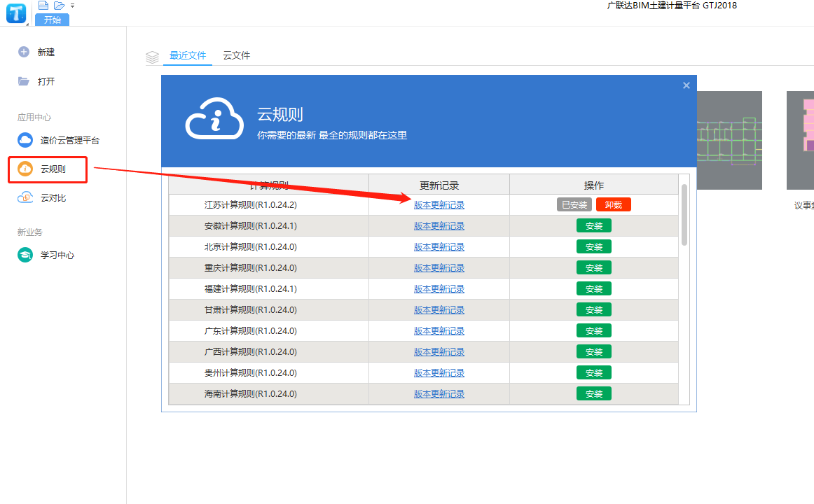Click the 造价云管理平台 label
Screen dimensions: 814x504
[70, 140]
